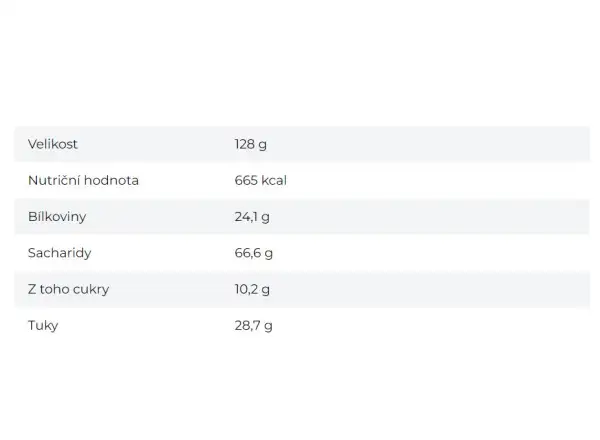600x440 pixels.
Task: Select the 28,7 g fat value
Action: coord(254,326)
